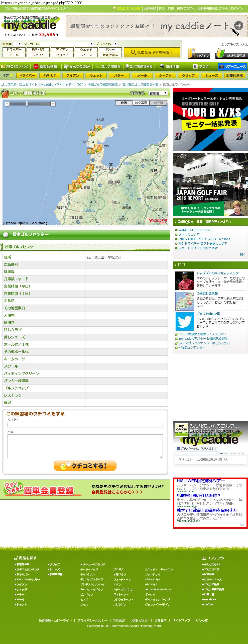
Task: Open プライバシーポリシー footer link
Action: (x=92, y=620)
